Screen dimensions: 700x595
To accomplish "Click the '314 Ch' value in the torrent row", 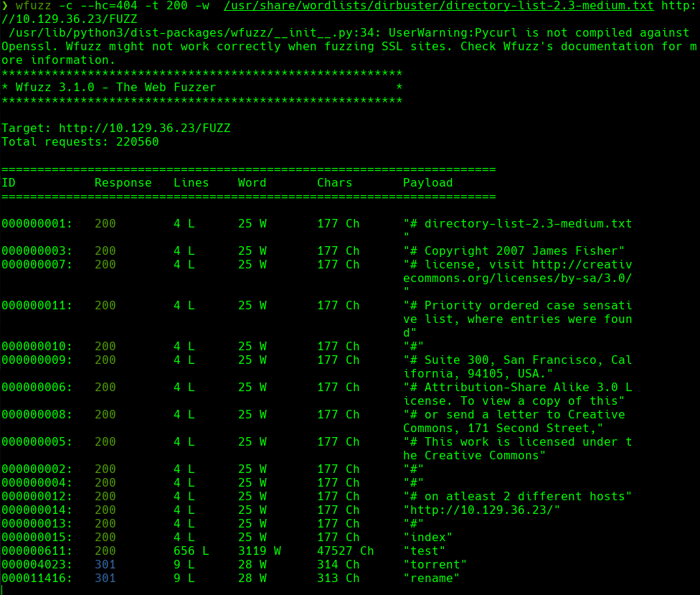I will (339, 565).
